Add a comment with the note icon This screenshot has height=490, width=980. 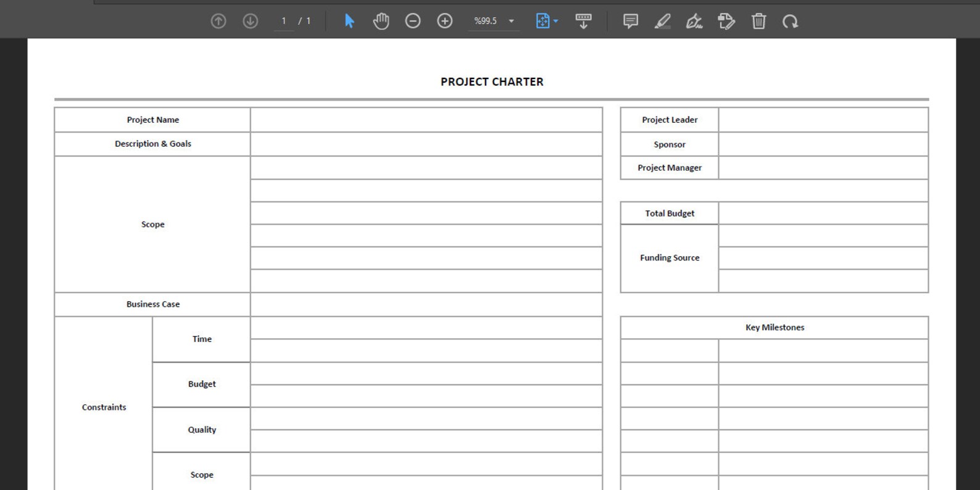(x=631, y=21)
